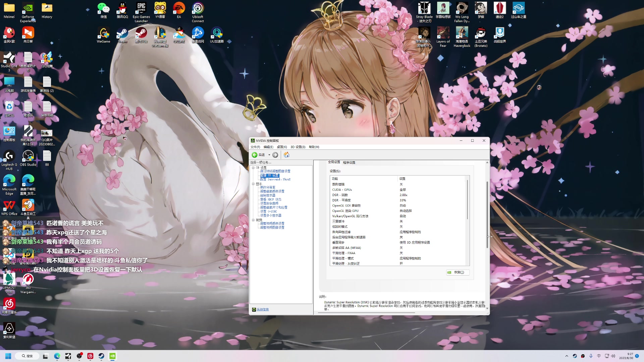
Task: Select the 三重缓冲 setting row
Action: coord(398,222)
